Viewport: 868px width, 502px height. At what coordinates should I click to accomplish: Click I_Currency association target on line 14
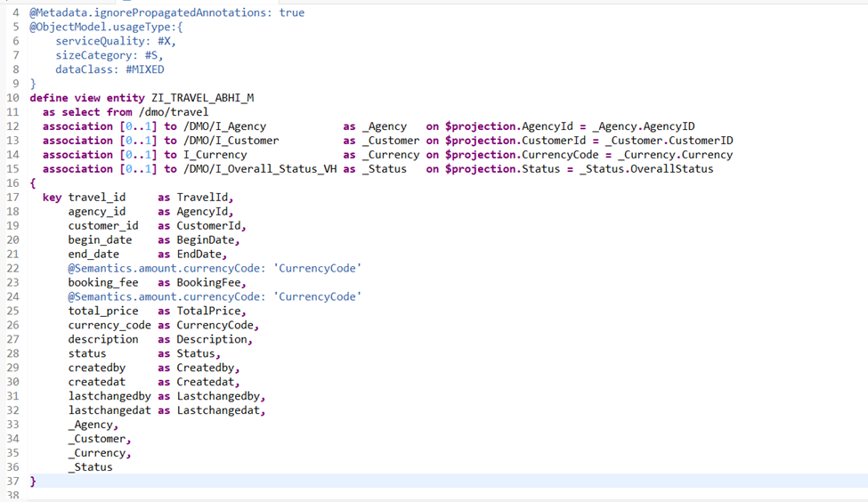click(x=215, y=154)
